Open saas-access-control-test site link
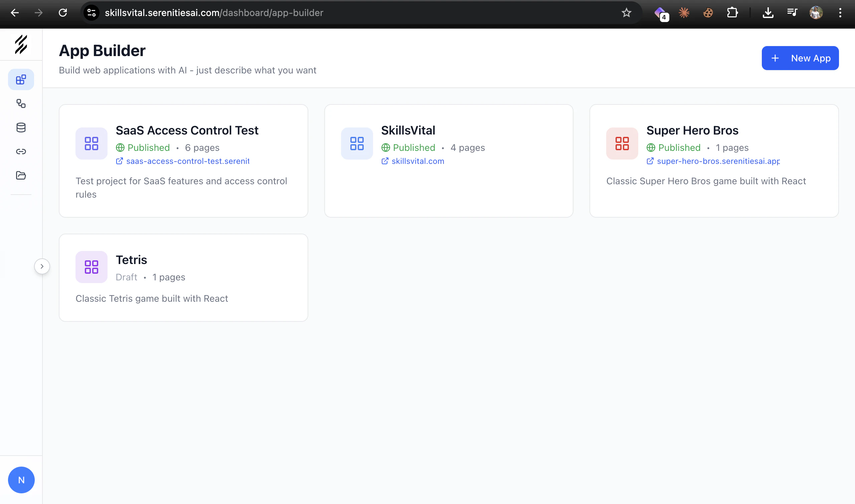This screenshot has width=855, height=504. click(187, 161)
